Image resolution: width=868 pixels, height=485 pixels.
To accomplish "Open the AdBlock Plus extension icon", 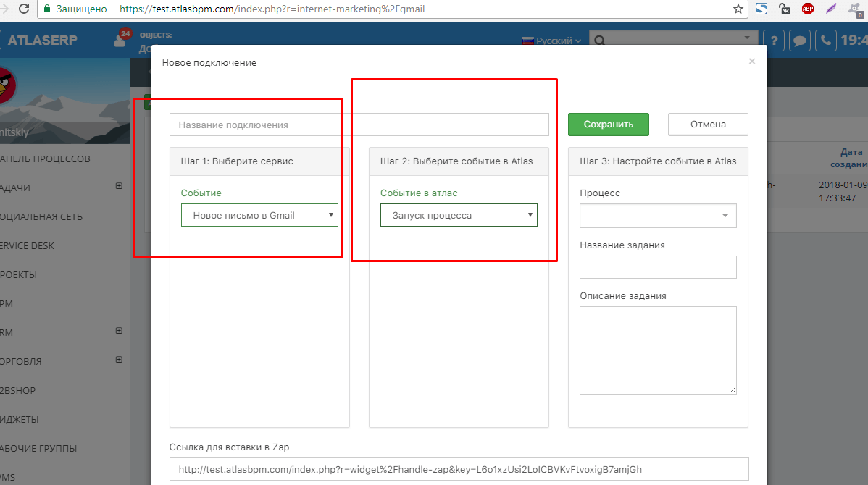I will (808, 8).
